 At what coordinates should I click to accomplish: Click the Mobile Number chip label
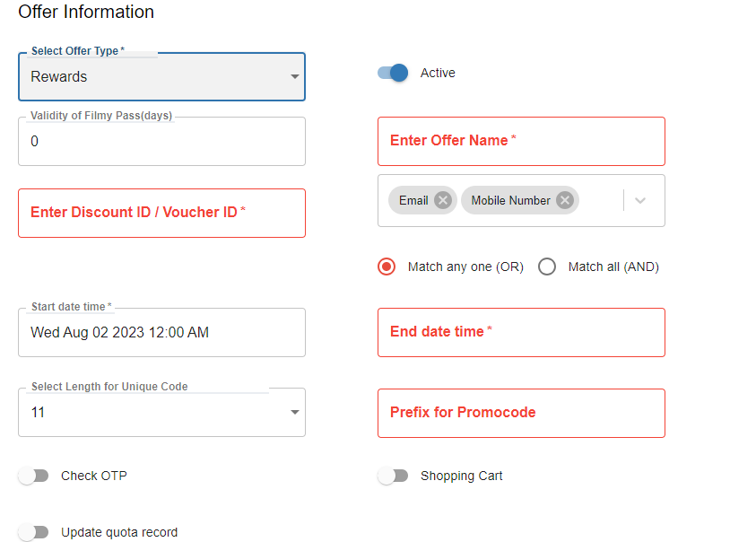click(x=510, y=200)
